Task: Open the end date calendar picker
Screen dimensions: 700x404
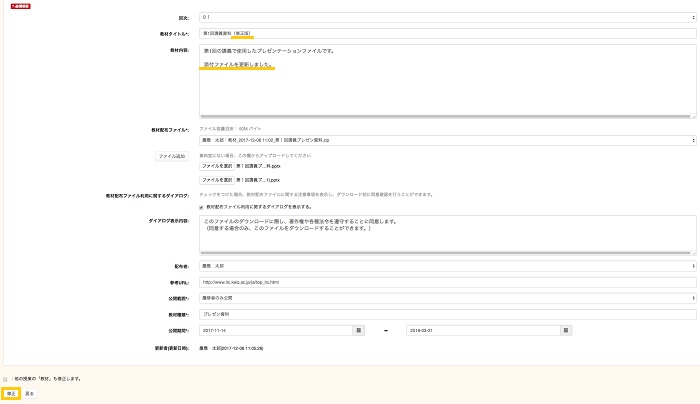Action: (x=565, y=329)
